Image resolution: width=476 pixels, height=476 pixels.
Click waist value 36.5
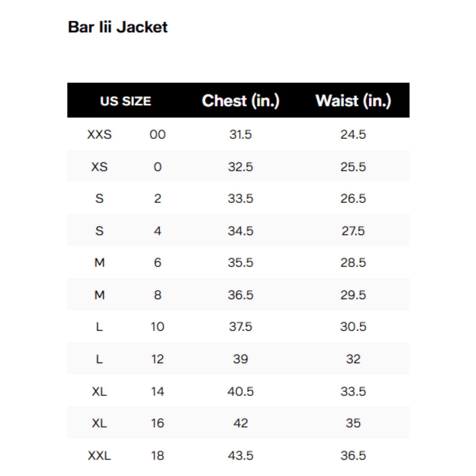(x=353, y=455)
